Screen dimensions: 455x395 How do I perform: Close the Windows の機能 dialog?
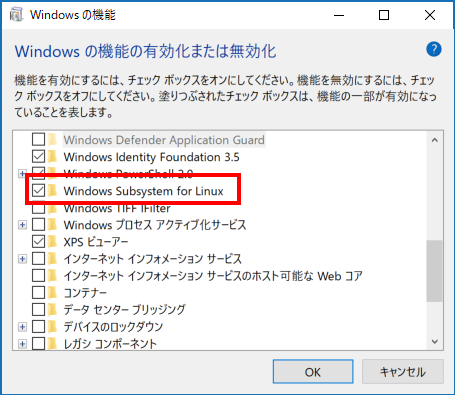(x=430, y=15)
